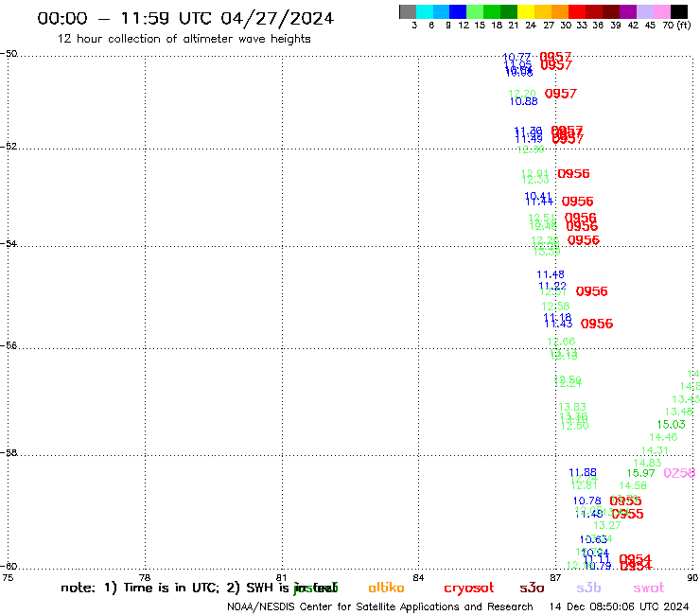
Task: Click the green wave height '12.20'
Action: [522, 94]
